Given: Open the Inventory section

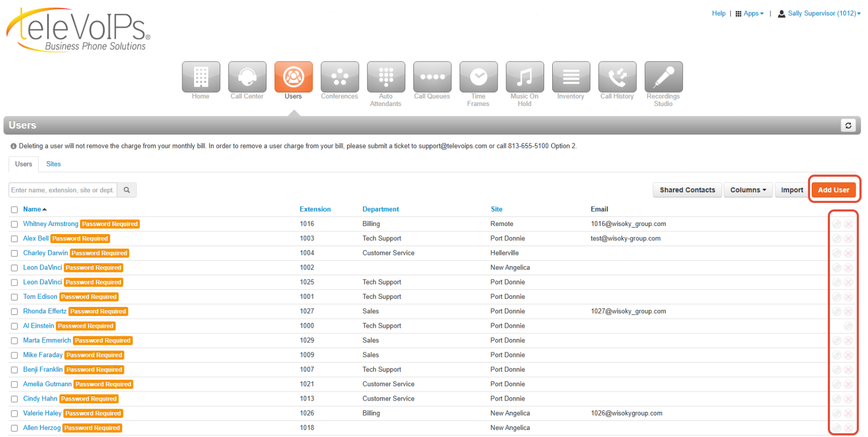Looking at the screenshot, I should (x=571, y=77).
